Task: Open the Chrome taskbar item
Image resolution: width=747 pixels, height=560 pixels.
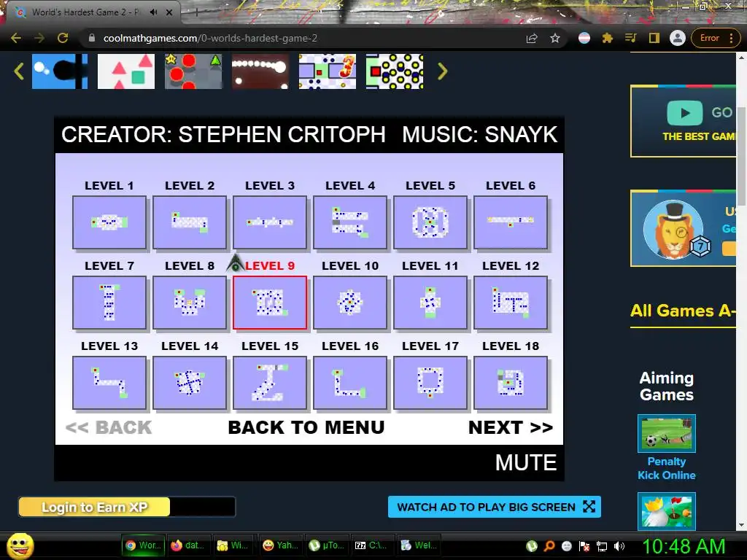Action: [143, 545]
